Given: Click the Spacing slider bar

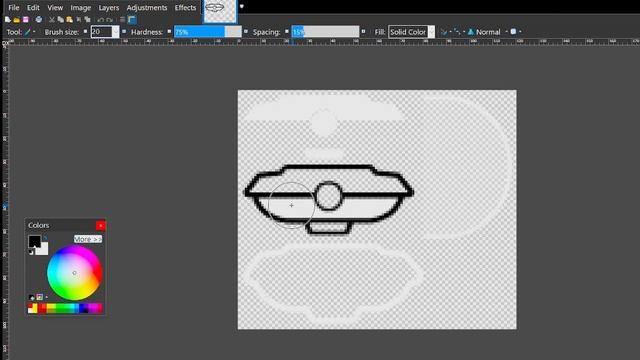Looking at the screenshot, I should pos(325,32).
